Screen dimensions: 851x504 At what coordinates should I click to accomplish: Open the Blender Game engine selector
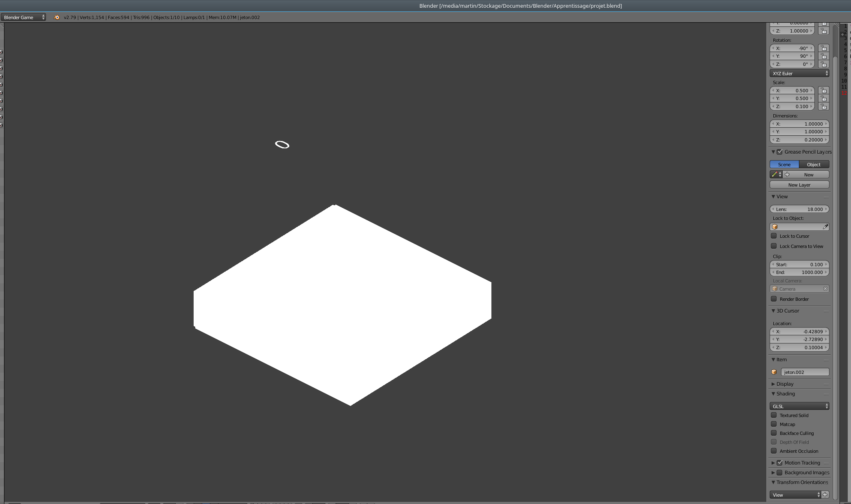click(x=23, y=17)
